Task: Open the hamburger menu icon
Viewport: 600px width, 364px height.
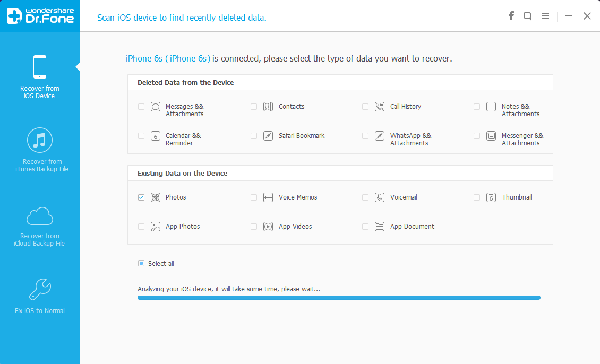Action: [545, 16]
